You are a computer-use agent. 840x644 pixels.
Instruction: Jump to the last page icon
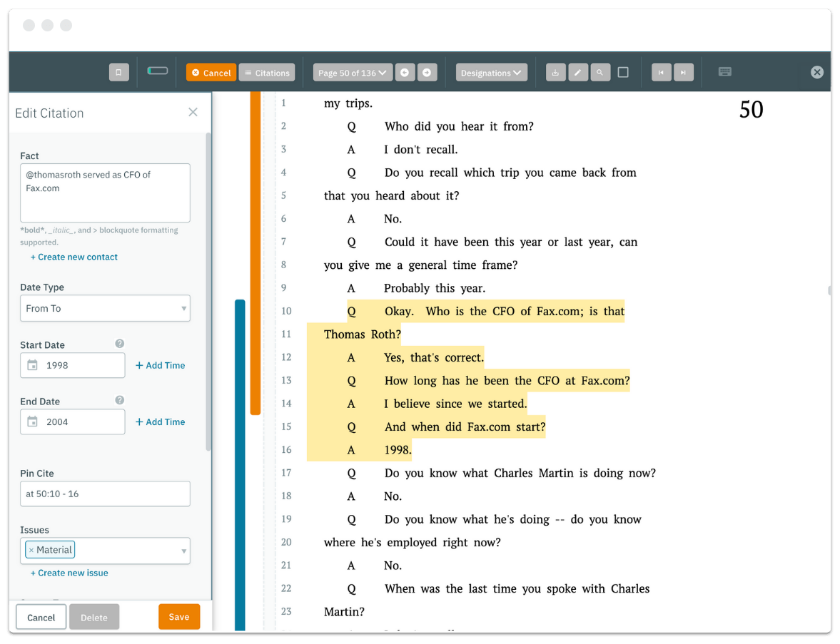[x=683, y=72]
